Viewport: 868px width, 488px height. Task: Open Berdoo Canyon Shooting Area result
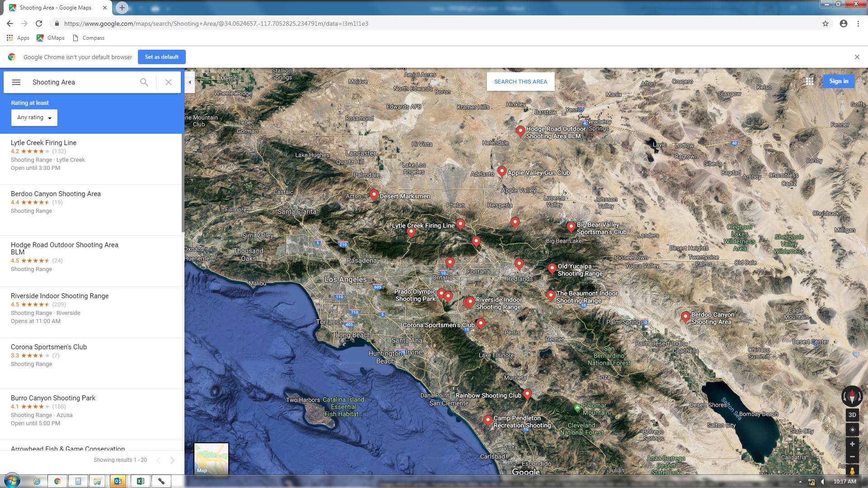pos(56,194)
